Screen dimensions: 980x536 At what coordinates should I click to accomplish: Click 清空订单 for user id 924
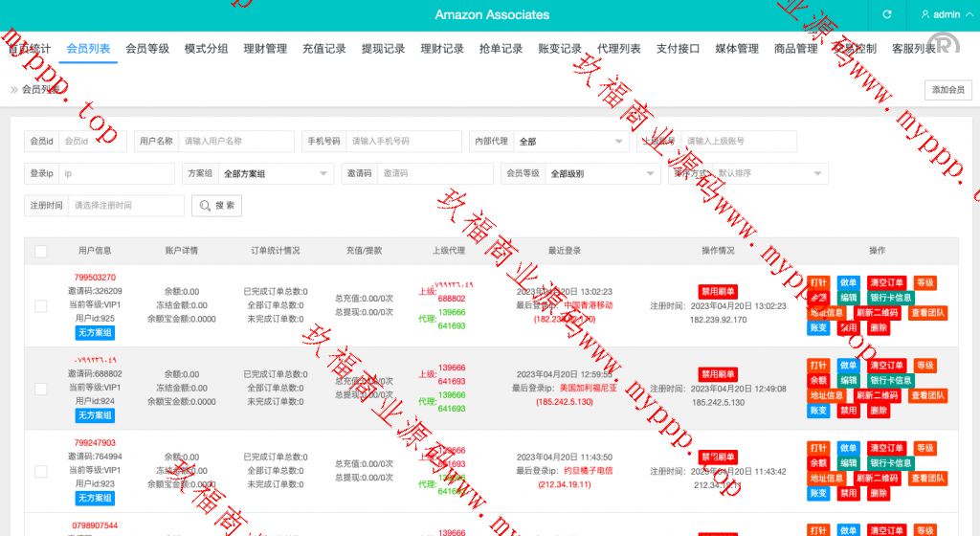(886, 366)
